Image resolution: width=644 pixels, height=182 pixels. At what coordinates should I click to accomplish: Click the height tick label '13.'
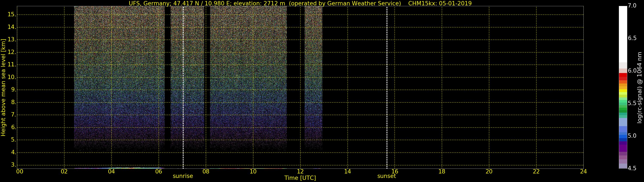[x=12, y=39]
